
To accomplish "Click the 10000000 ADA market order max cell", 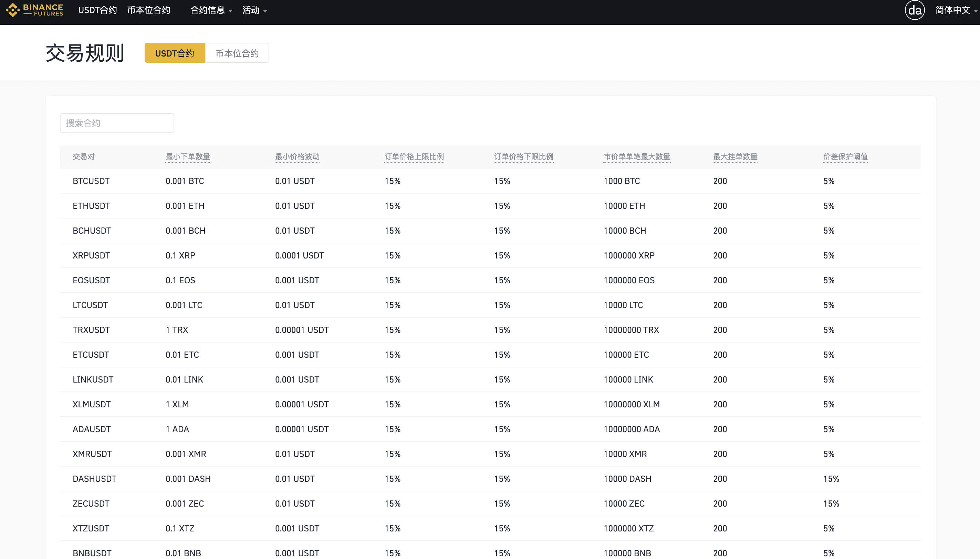I will pos(632,429).
